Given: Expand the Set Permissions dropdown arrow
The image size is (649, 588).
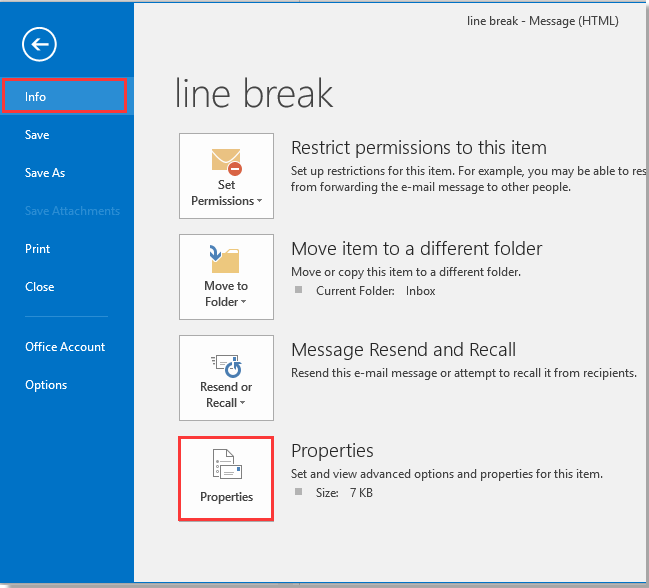Looking at the screenshot, I should 259,201.
